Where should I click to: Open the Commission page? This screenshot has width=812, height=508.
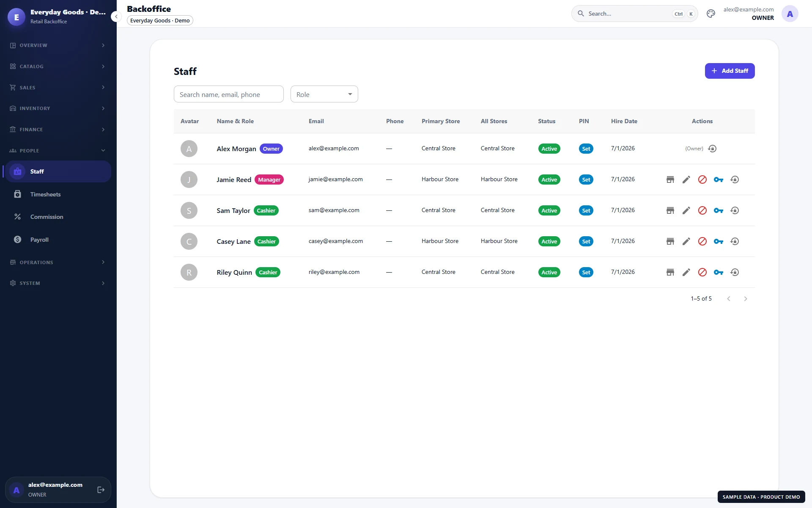pos(58,217)
